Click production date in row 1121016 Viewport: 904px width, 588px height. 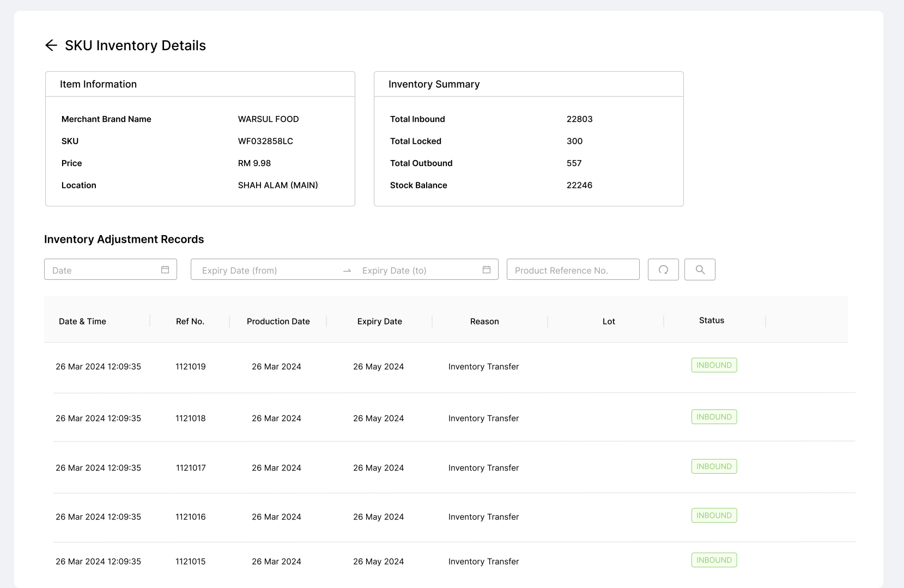pyautogui.click(x=277, y=517)
